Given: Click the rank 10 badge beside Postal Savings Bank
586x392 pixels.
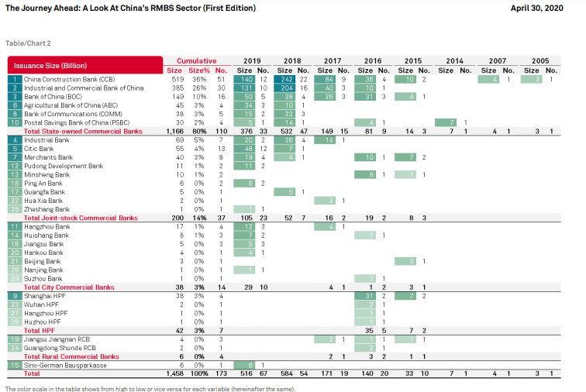Looking at the screenshot, I should (x=14, y=122).
